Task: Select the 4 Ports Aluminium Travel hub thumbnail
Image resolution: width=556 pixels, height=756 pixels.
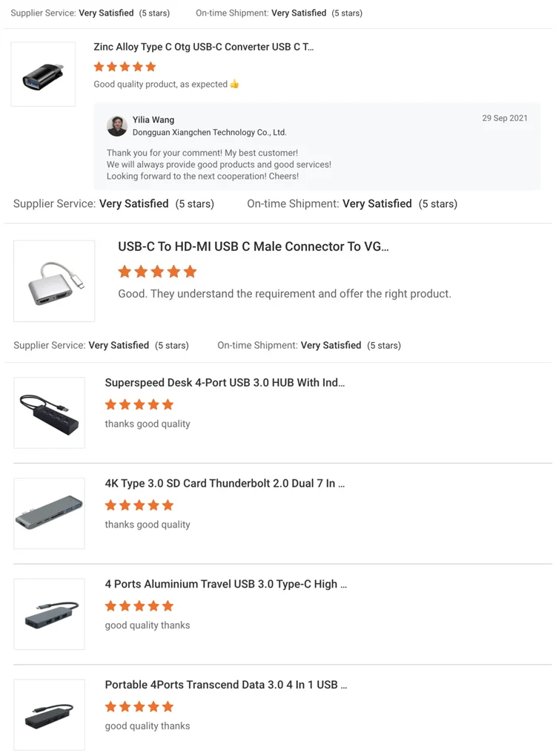Action: pos(50,614)
